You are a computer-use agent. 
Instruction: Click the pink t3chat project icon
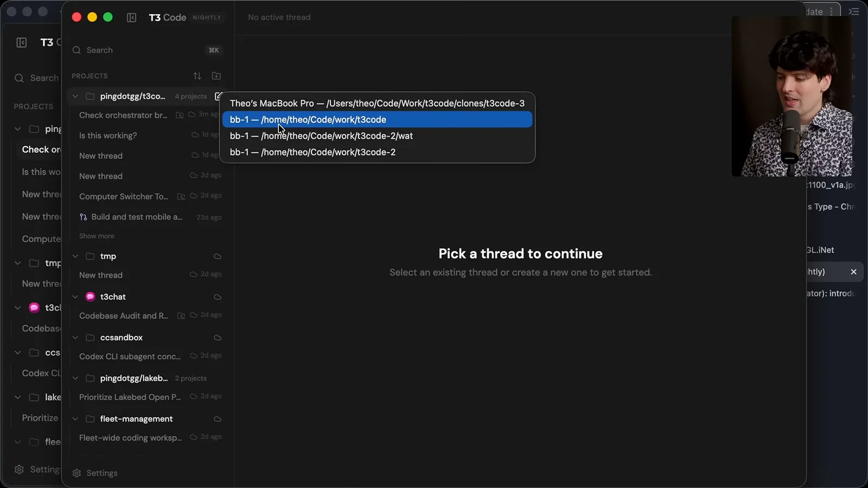pyautogui.click(x=90, y=297)
